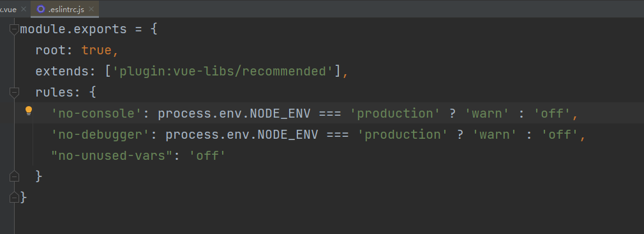The height and width of the screenshot is (234, 644).
Task: Close the .eslintrc.js tab
Action: pyautogui.click(x=91, y=9)
